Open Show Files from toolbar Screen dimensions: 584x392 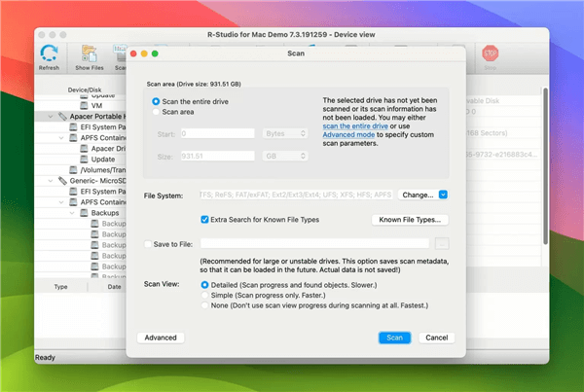tap(90, 53)
